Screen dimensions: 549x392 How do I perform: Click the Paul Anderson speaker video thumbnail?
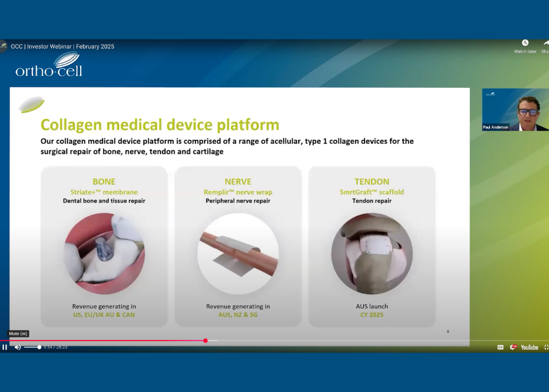[515, 110]
